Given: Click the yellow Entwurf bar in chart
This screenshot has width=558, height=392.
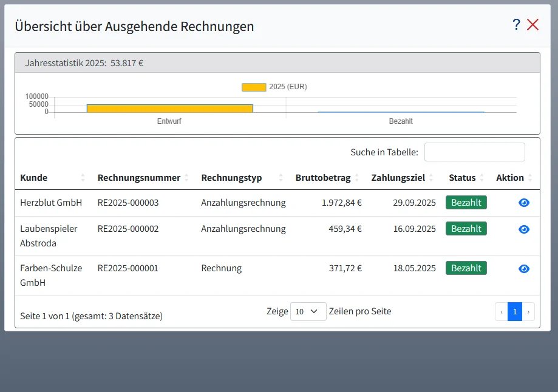Looking at the screenshot, I should [169, 109].
